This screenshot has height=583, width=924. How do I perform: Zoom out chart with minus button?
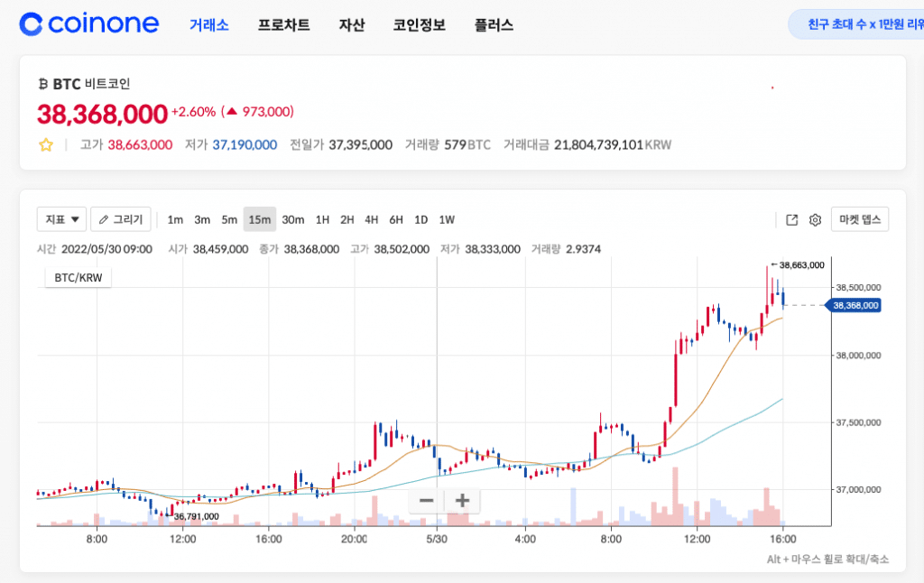[426, 501]
